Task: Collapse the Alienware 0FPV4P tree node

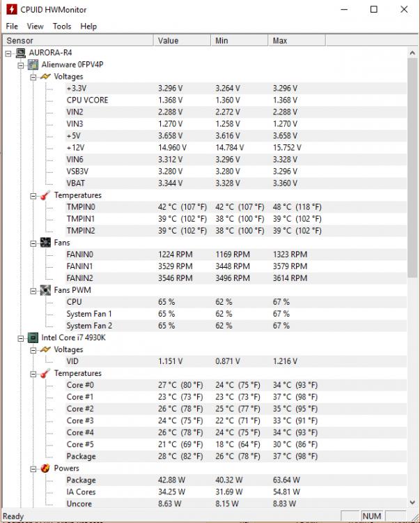Action: coord(20,65)
